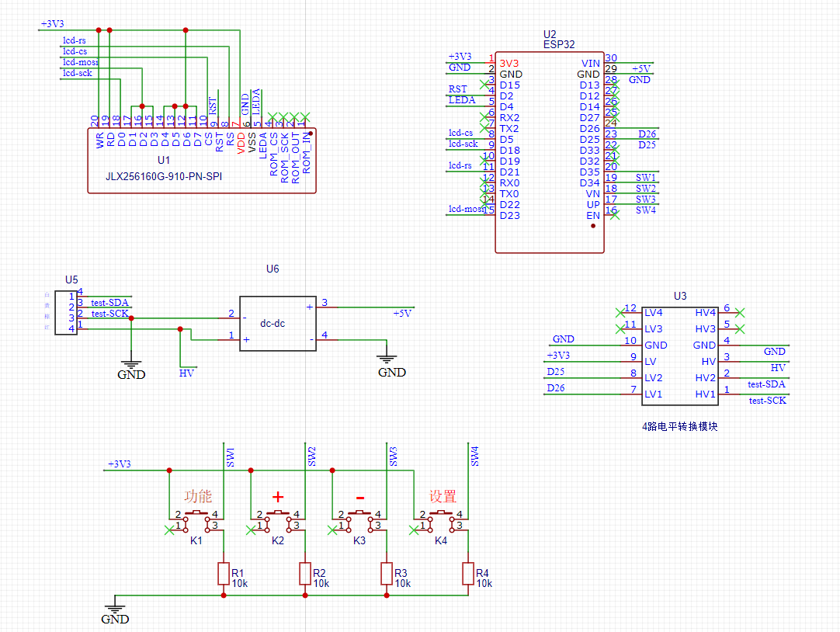
Task: Click the RST net label beside ESP32
Action: click(457, 89)
